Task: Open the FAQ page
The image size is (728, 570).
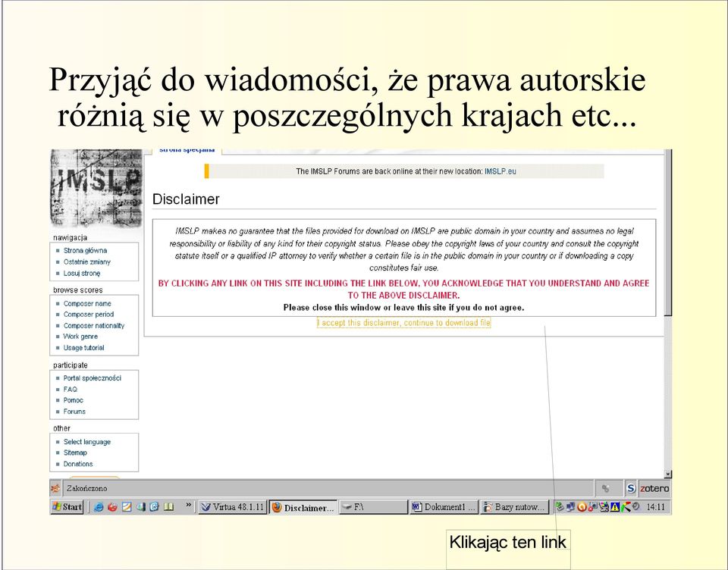Action: coord(70,390)
